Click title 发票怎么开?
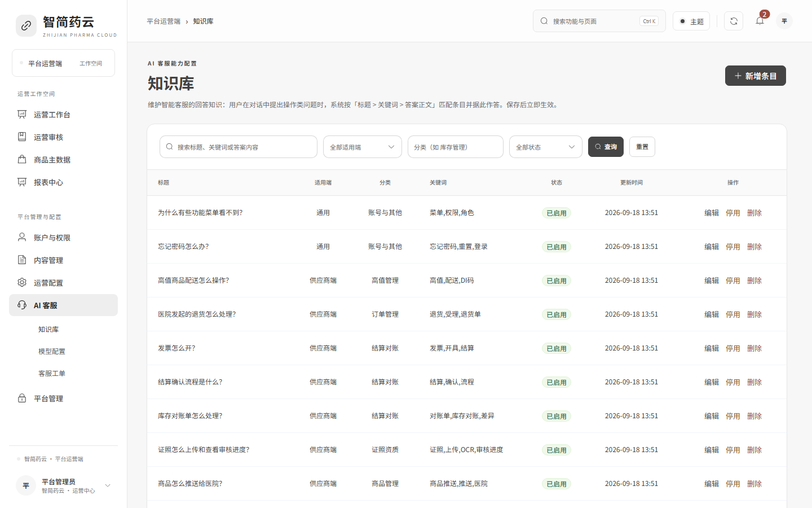Image resolution: width=812 pixels, height=508 pixels. coord(176,348)
